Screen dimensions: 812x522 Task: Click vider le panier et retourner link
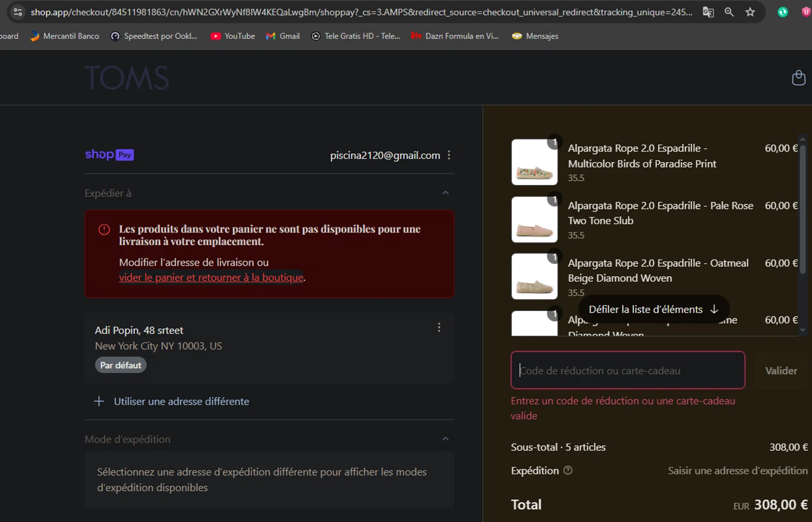tap(211, 277)
